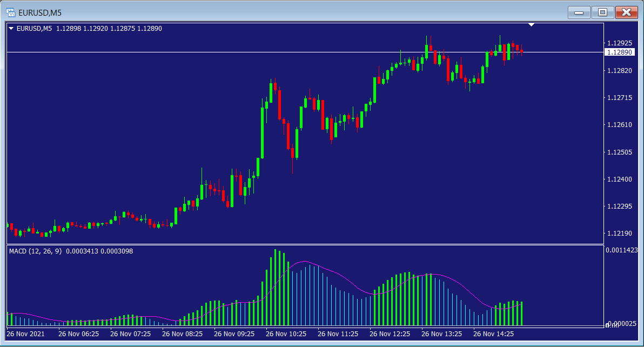Click the 26 Nov 2021 date label
This screenshot has height=347, width=644.
tap(26, 334)
